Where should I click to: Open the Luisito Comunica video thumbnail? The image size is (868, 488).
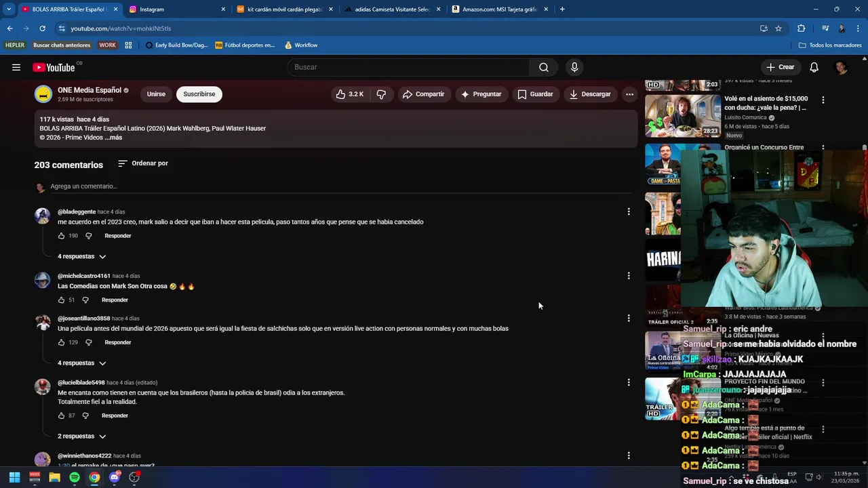coord(683,116)
